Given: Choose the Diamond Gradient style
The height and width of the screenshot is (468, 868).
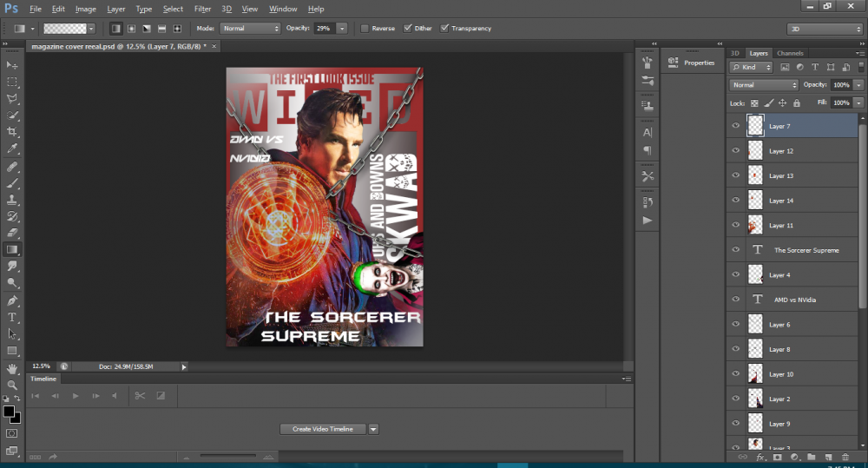Looking at the screenshot, I should tap(177, 29).
